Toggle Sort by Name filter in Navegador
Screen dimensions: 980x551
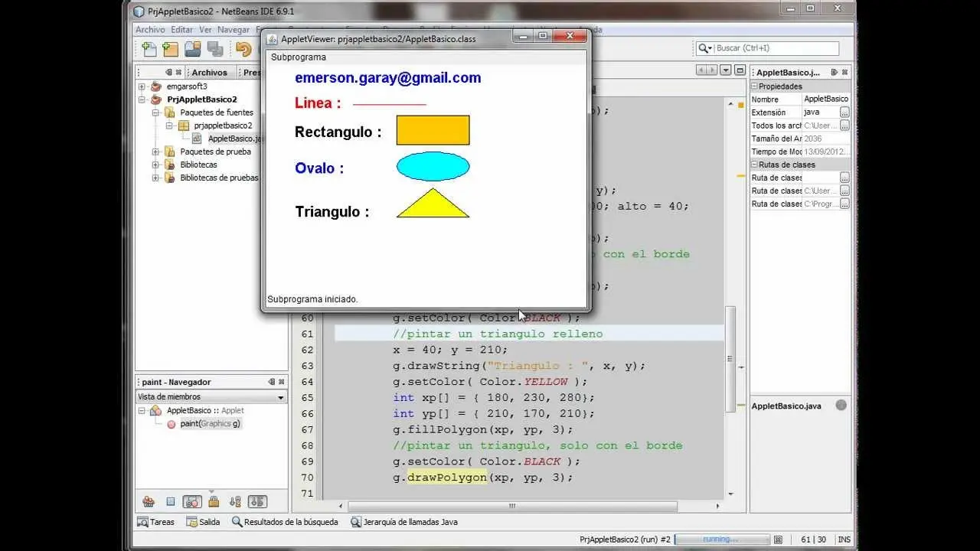(x=235, y=502)
